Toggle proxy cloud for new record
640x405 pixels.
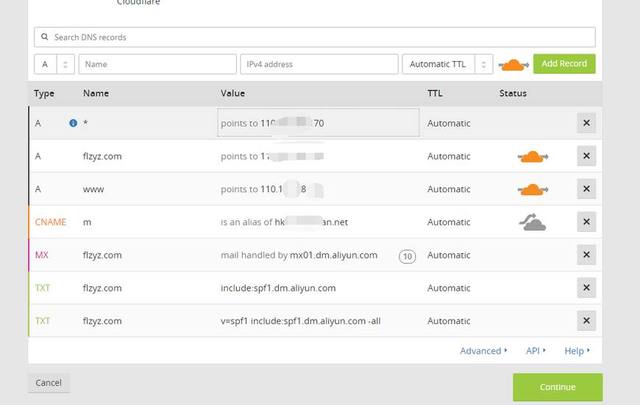point(513,64)
